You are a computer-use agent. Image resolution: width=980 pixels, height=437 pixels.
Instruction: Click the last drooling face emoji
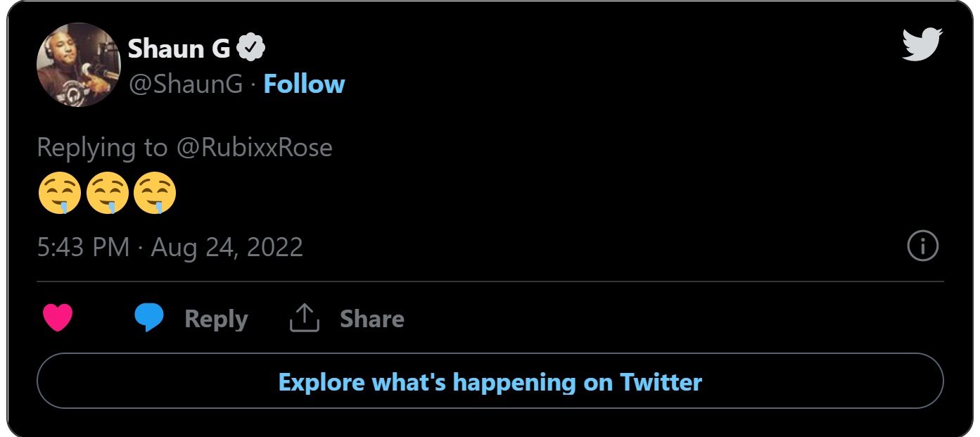[x=155, y=195]
